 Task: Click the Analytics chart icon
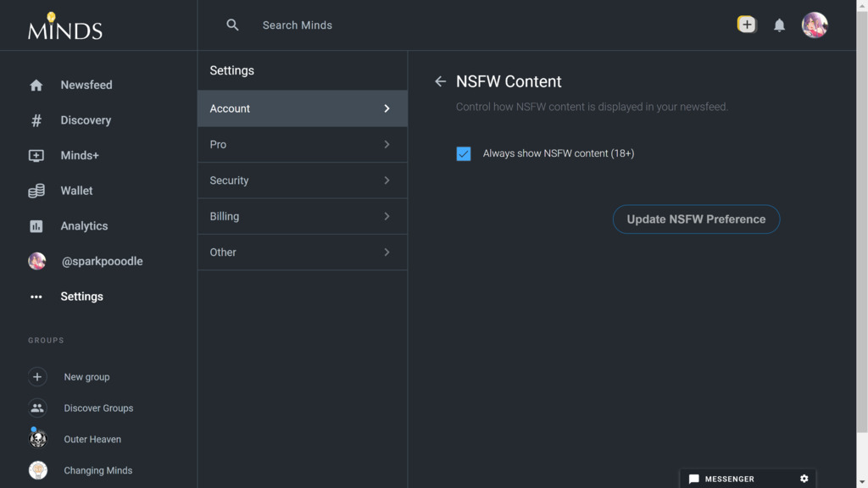pos(36,226)
